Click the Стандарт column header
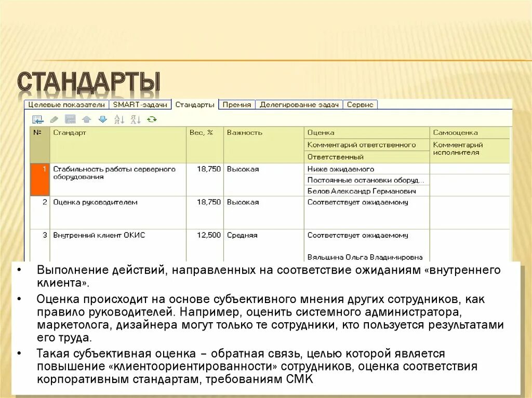532x398 pixels. click(118, 145)
